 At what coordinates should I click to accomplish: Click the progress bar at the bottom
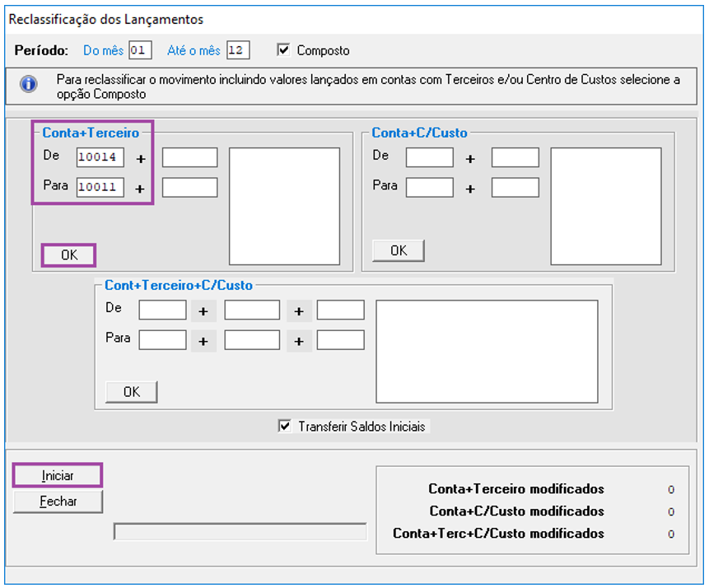pos(240,531)
